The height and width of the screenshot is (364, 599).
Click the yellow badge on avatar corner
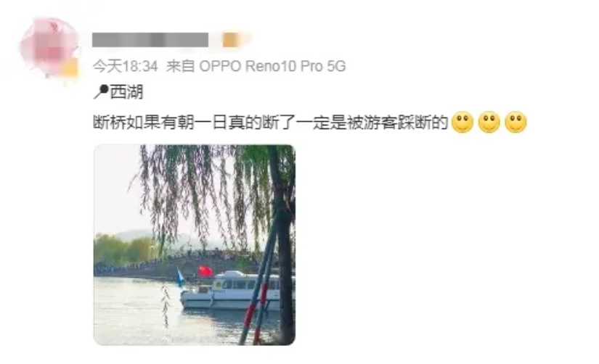pyautogui.click(x=70, y=68)
